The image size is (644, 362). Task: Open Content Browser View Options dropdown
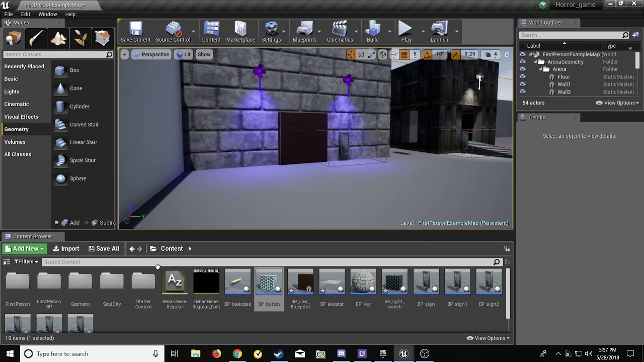click(x=488, y=338)
